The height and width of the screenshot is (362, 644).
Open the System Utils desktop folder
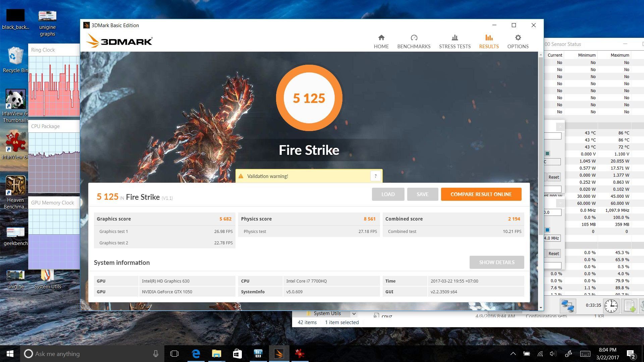tap(47, 280)
